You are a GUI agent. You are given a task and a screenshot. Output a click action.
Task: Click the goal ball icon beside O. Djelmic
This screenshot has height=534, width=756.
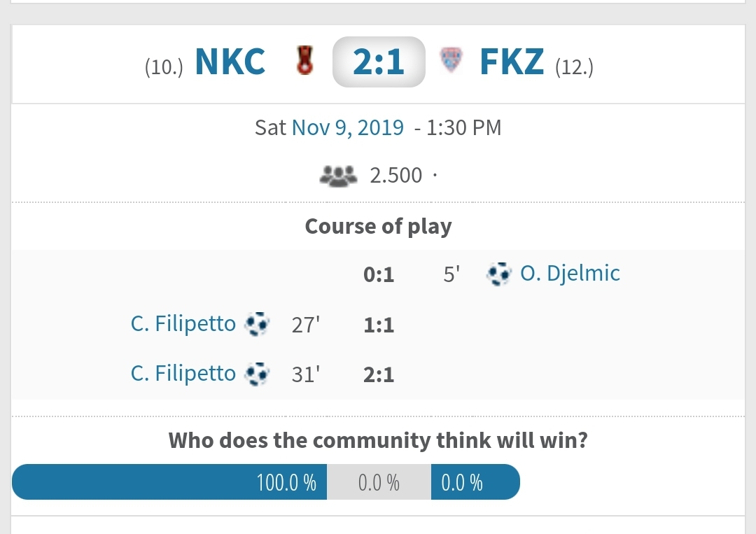(498, 274)
